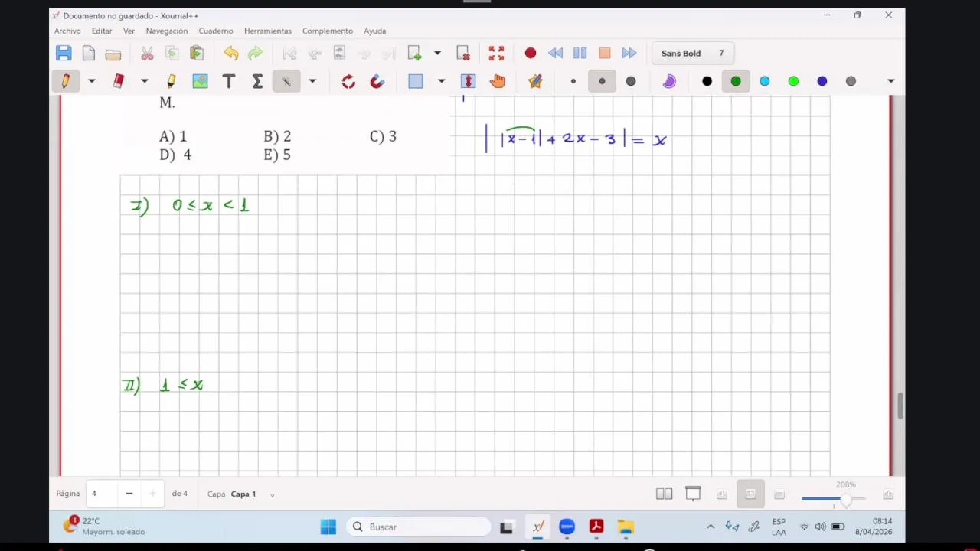Expand the new page options dropdown
Screen dimensions: 980x551
click(437, 53)
